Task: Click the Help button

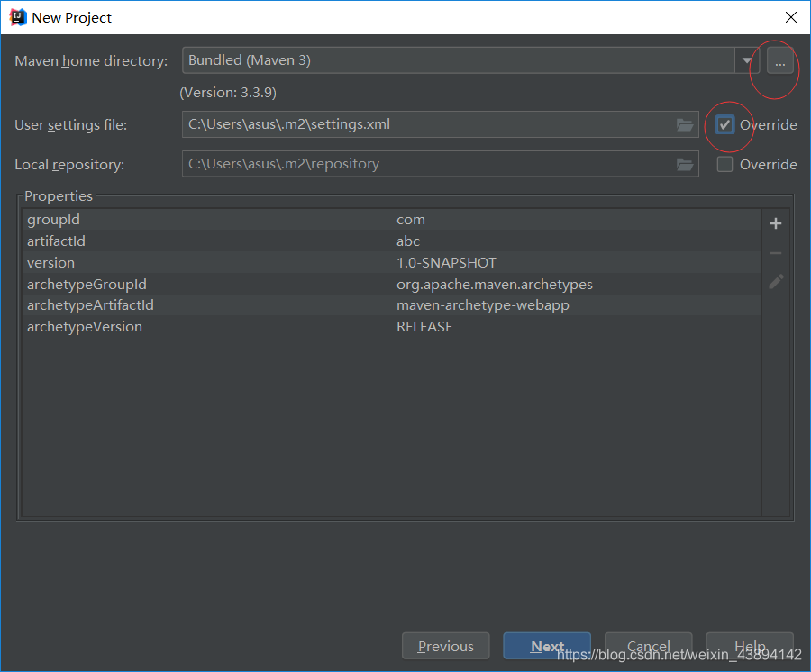Action: (750, 646)
